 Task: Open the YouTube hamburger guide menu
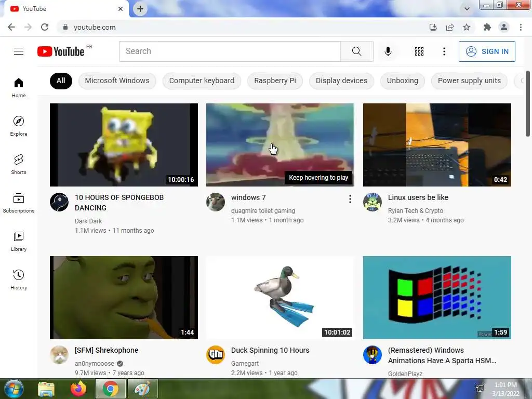(x=19, y=51)
